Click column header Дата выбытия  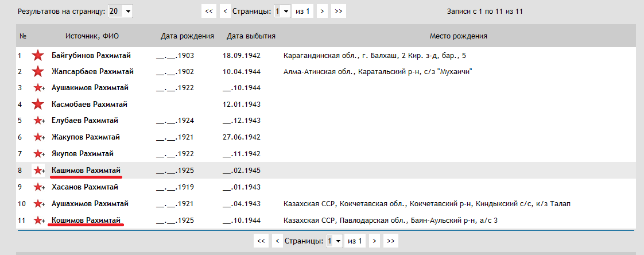point(251,36)
